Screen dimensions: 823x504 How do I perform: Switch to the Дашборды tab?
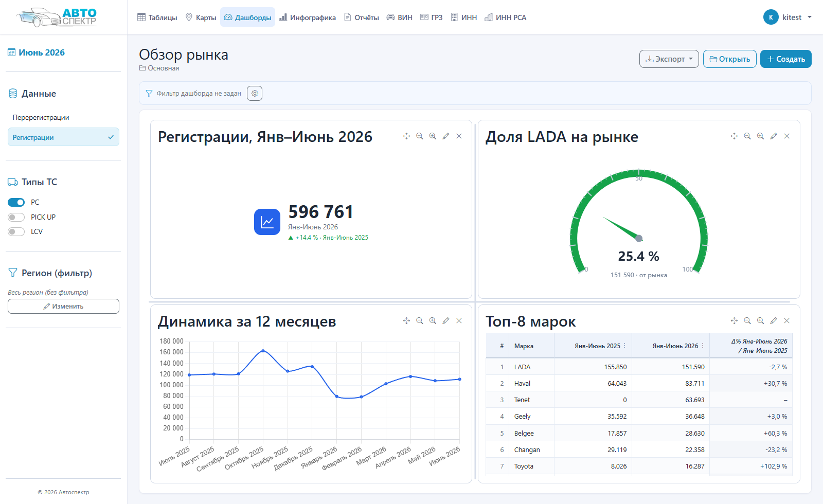point(247,17)
